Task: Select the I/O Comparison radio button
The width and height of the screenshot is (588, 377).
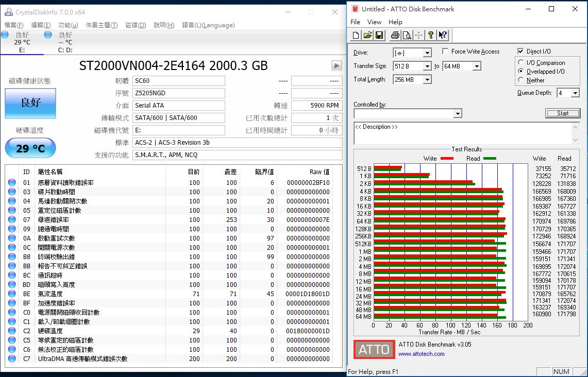Action: pos(520,63)
